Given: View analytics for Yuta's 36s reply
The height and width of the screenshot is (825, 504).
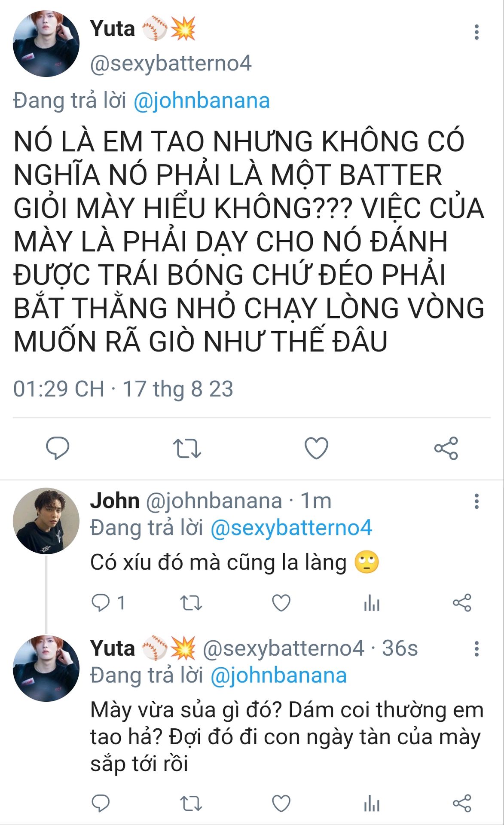Looking at the screenshot, I should tap(372, 803).
